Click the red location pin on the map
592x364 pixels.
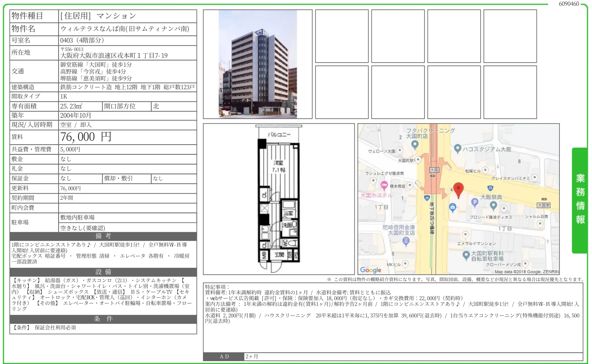pos(458,190)
